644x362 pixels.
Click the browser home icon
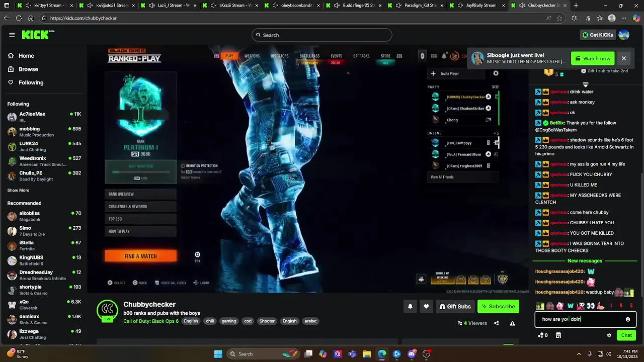point(31,18)
